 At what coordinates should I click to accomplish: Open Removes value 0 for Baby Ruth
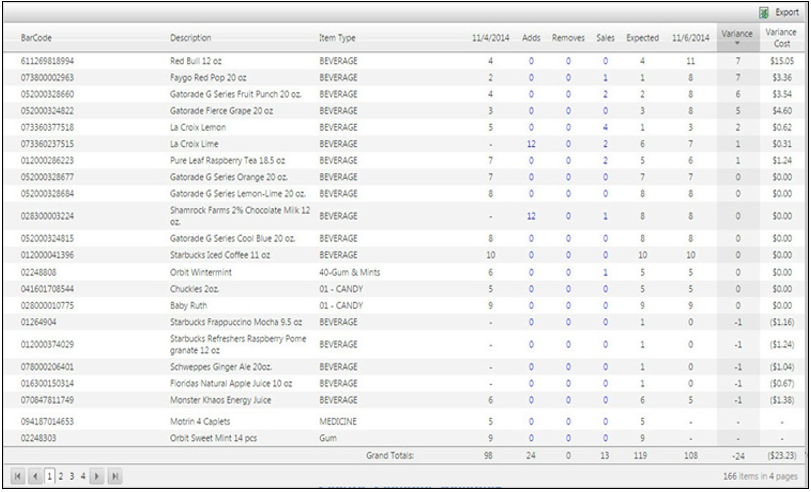pos(568,305)
